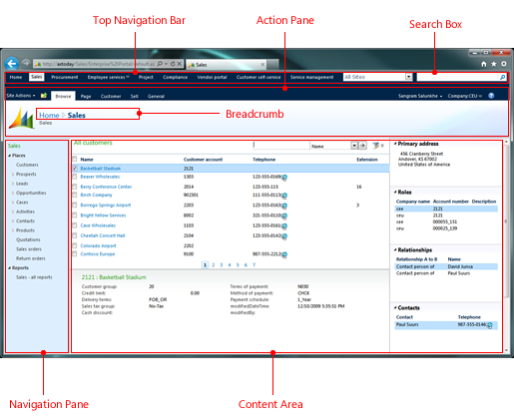Click the address bar refresh icon

coord(173,64)
